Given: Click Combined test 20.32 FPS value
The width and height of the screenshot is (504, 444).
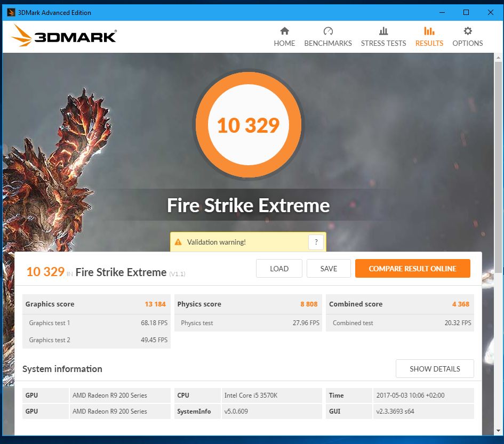Looking at the screenshot, I should point(458,323).
